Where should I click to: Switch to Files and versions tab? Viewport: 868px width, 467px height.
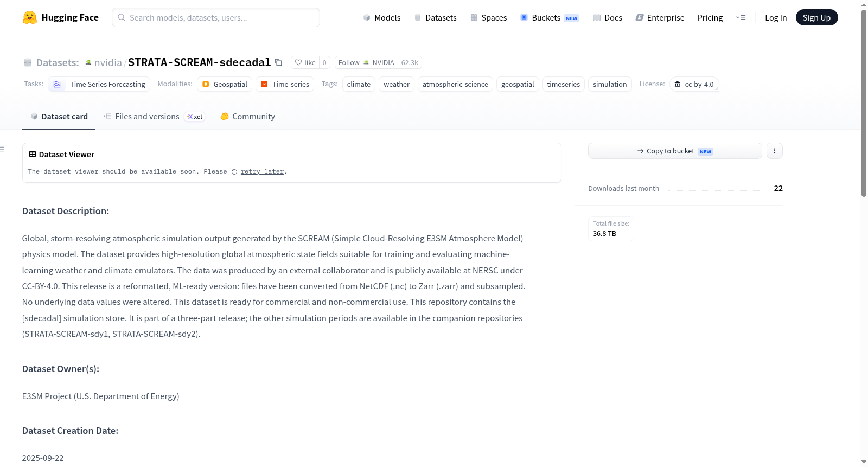(x=154, y=117)
